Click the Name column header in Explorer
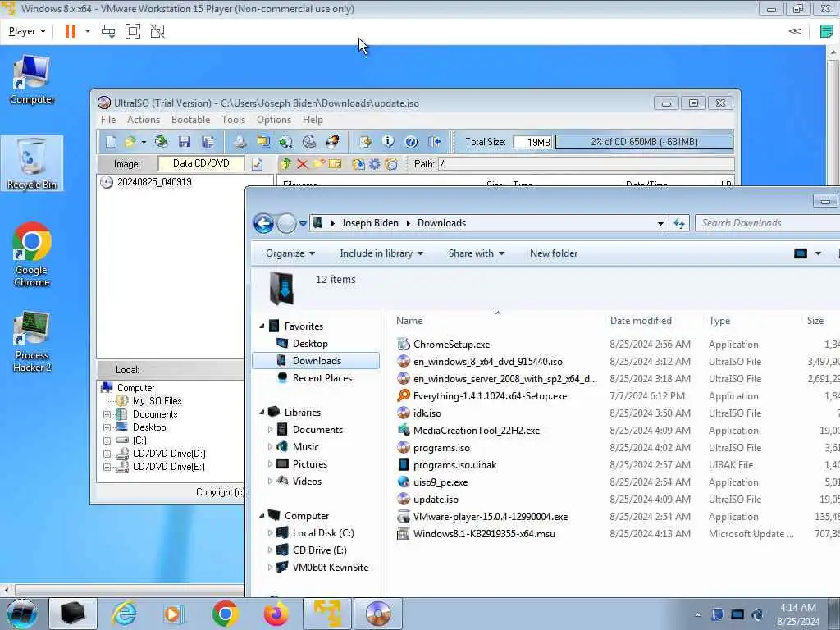Viewport: 840px width, 630px height. (409, 321)
